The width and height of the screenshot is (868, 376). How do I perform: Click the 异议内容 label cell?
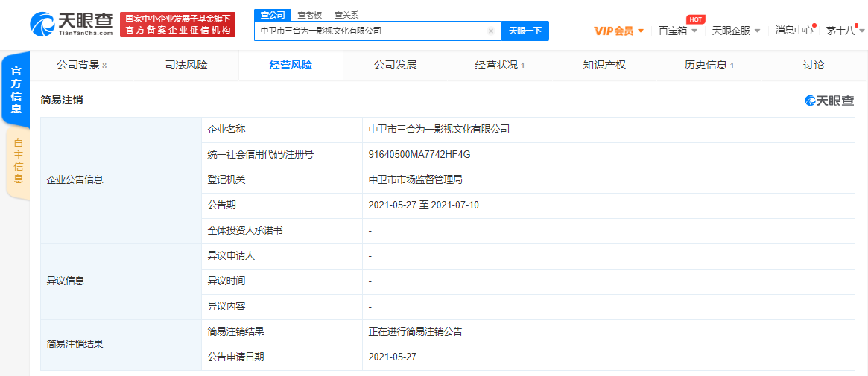282,307
